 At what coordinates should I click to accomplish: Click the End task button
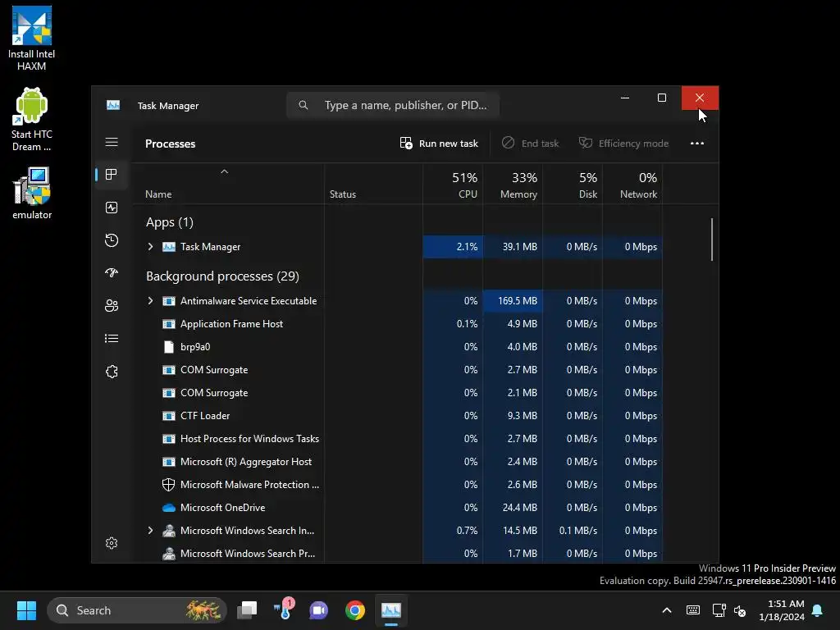[531, 143]
